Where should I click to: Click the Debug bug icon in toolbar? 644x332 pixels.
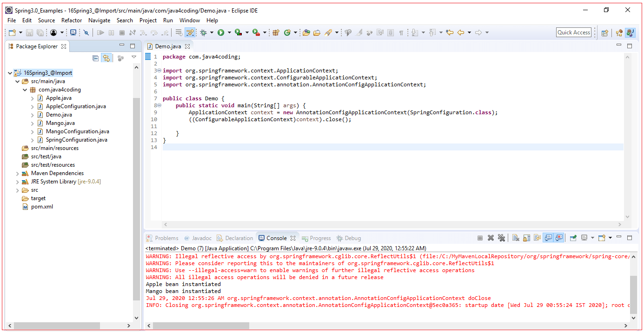pyautogui.click(x=204, y=32)
